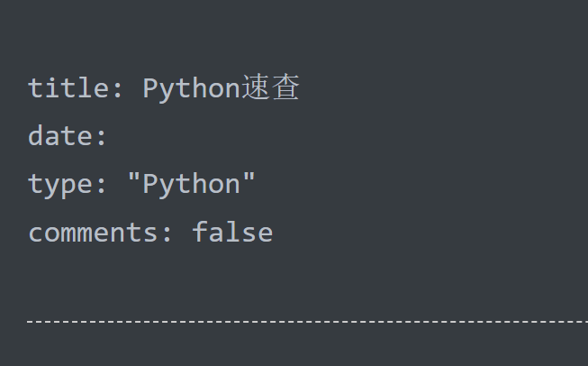Click the "date" key text
This screenshot has width=588, height=366.
pos(59,136)
